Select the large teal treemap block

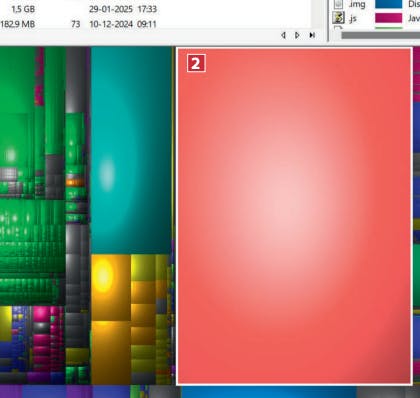[131, 150]
